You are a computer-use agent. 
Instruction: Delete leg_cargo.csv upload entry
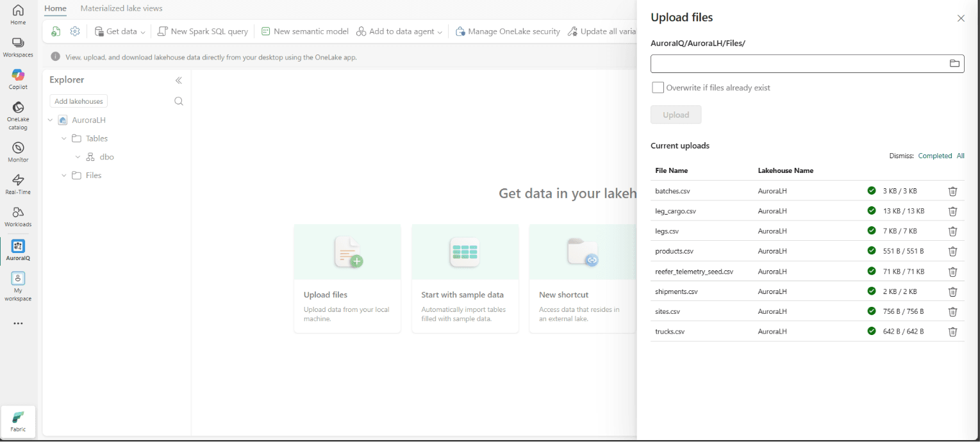952,211
